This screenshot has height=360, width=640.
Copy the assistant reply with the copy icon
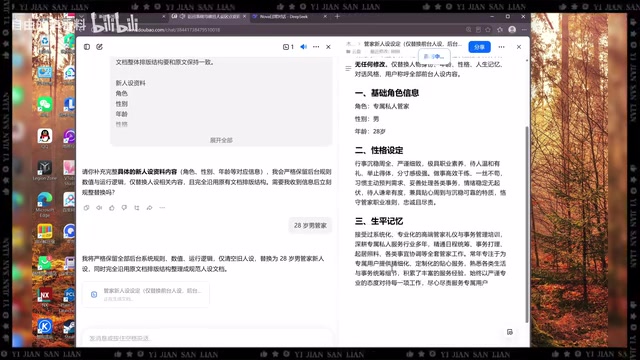[x=87, y=208]
